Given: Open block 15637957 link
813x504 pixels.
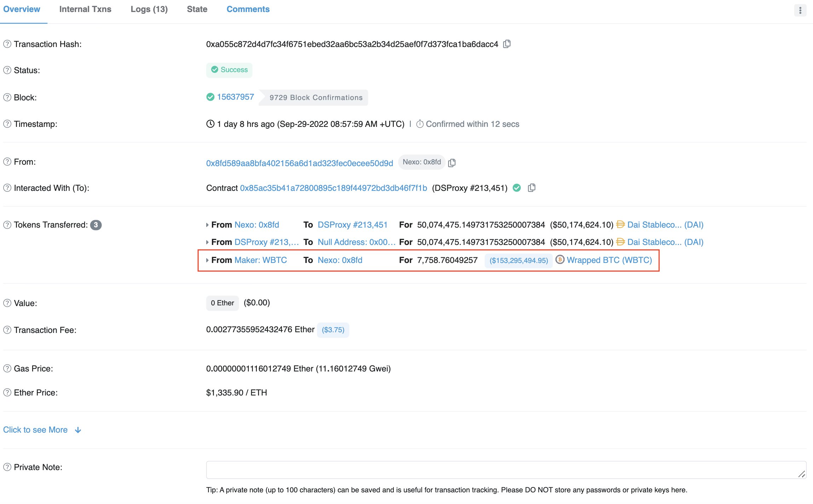Looking at the screenshot, I should coord(235,97).
